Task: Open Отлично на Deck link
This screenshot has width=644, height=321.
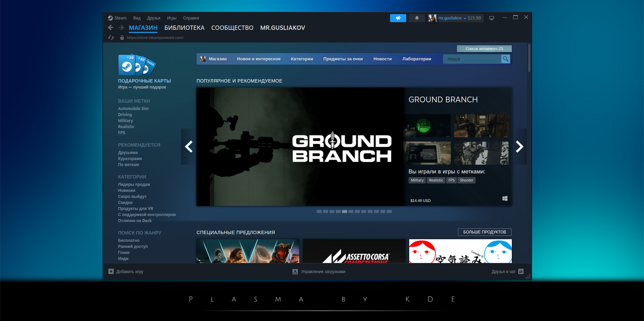Action: [135, 220]
